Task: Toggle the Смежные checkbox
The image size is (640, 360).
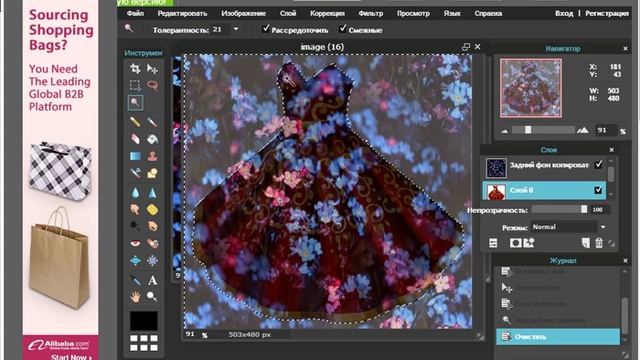Action: [342, 29]
